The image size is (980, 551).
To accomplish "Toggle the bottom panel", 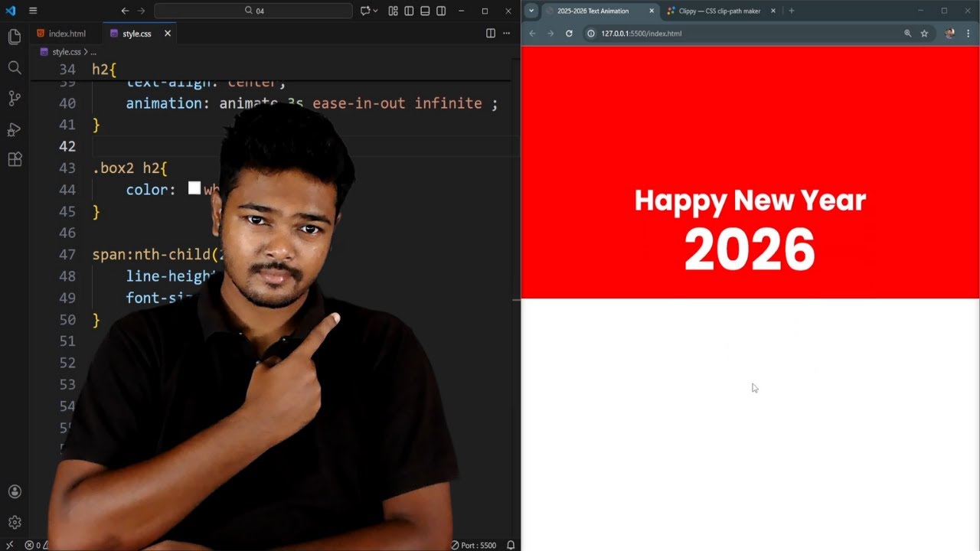I will [425, 11].
